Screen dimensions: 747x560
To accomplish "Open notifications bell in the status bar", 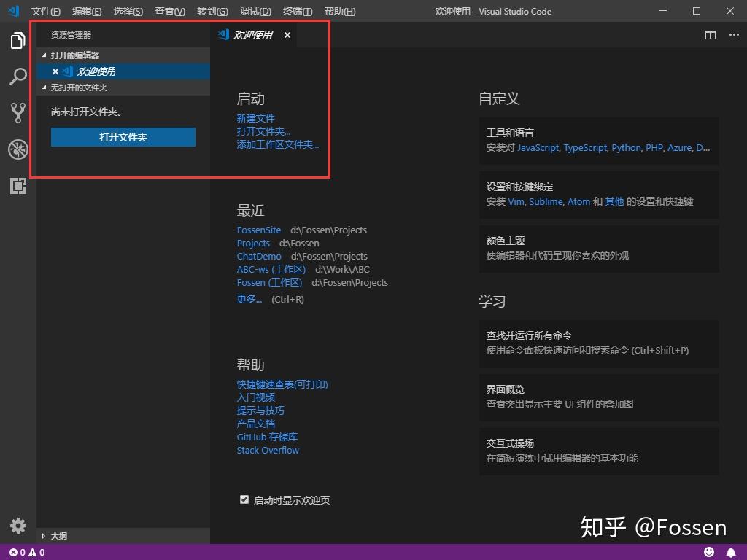I will tap(732, 552).
